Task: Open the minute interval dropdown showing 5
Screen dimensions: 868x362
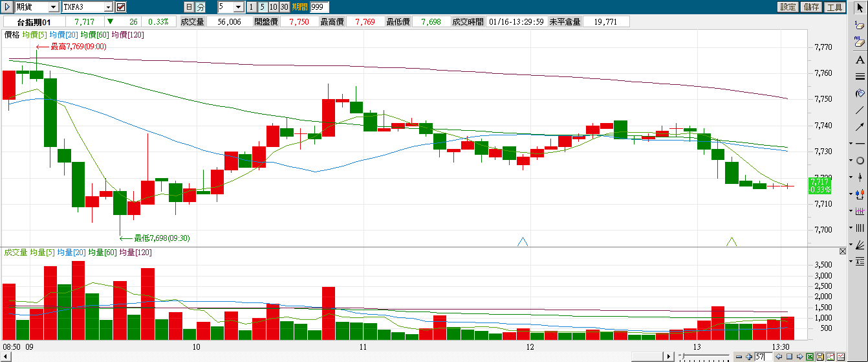Action: [x=239, y=7]
